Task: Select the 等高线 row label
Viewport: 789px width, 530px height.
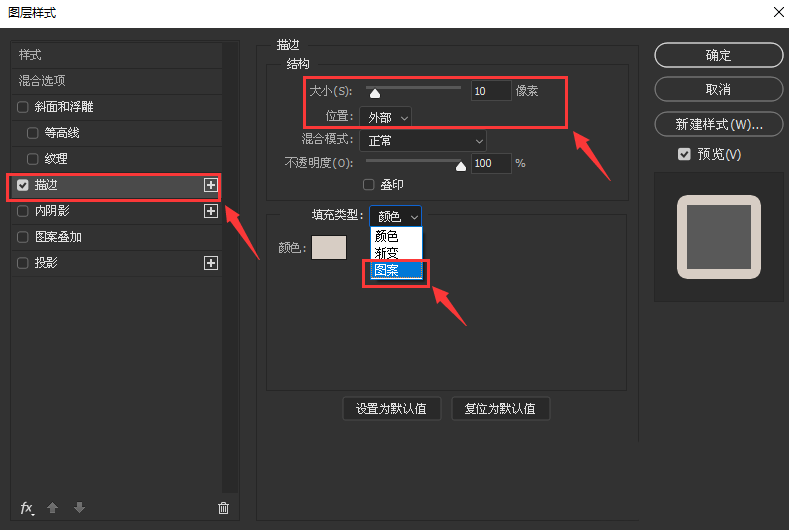Action: click(x=62, y=133)
